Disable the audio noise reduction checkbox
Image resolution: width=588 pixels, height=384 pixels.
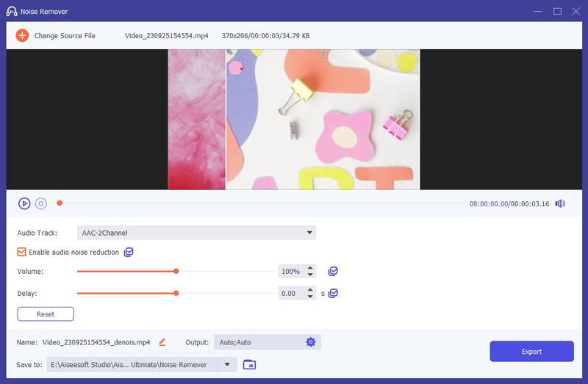(22, 252)
